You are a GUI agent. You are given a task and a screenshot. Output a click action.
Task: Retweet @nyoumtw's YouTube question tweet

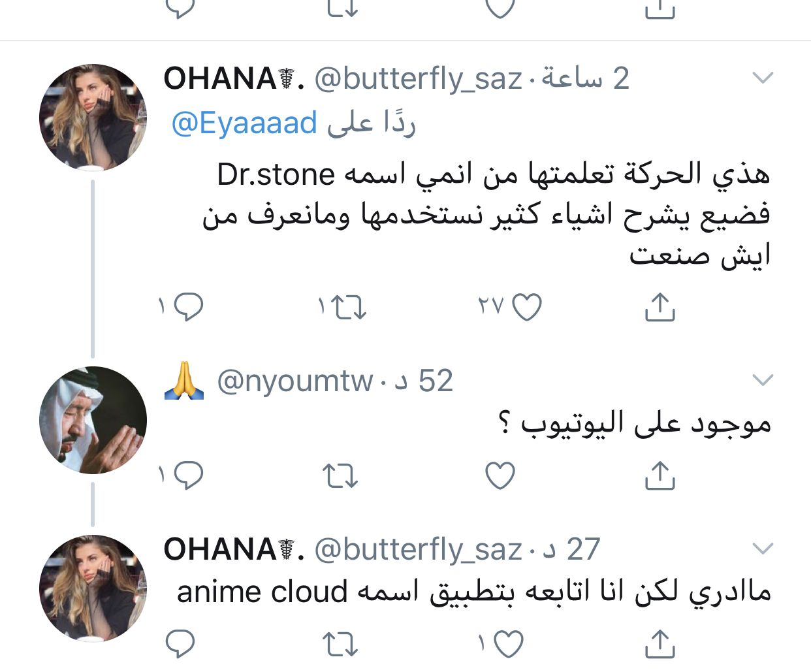point(340,476)
